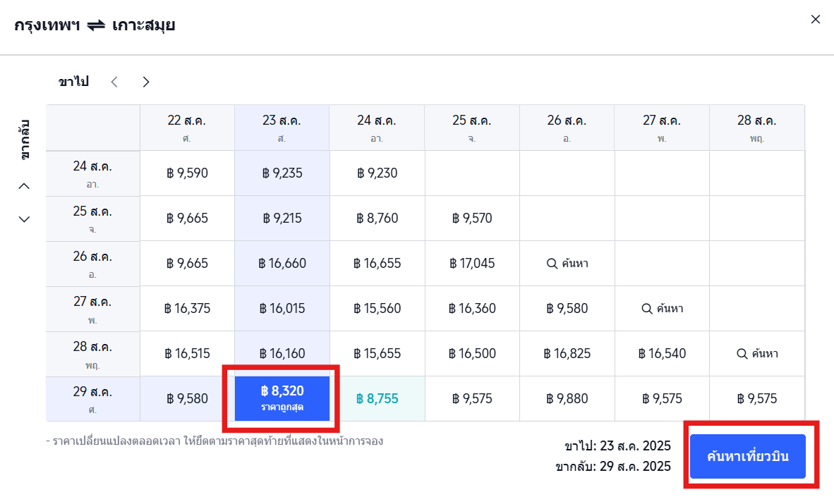Choose the ฿ 9,880 fare cell
Viewport: 834px width, 504px height.
click(567, 399)
